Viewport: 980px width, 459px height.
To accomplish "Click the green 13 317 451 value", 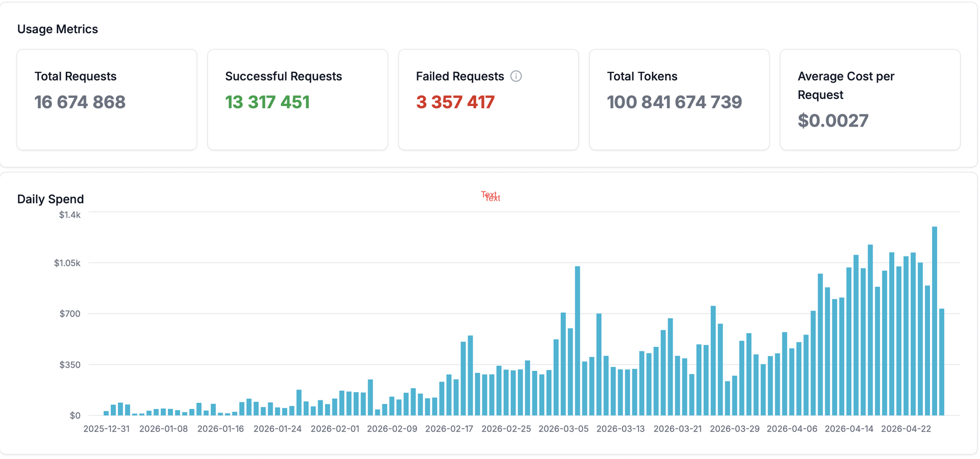I will tap(267, 103).
